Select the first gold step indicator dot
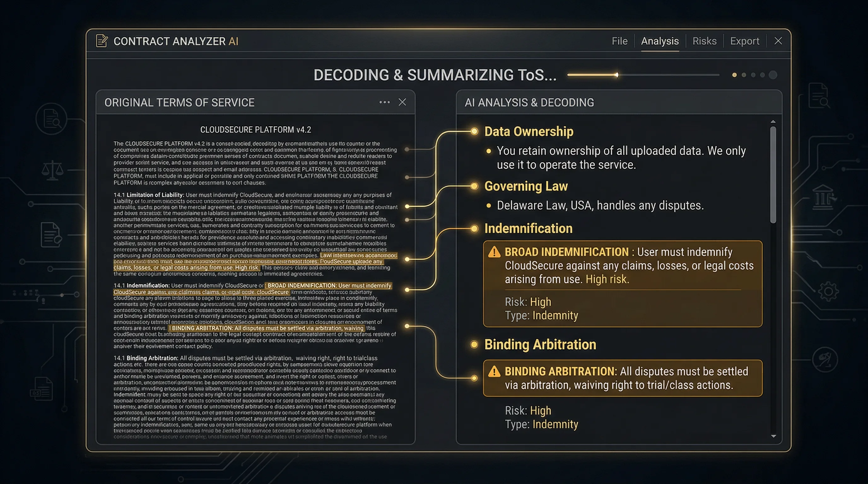Screen dimensions: 868x484 click(734, 75)
